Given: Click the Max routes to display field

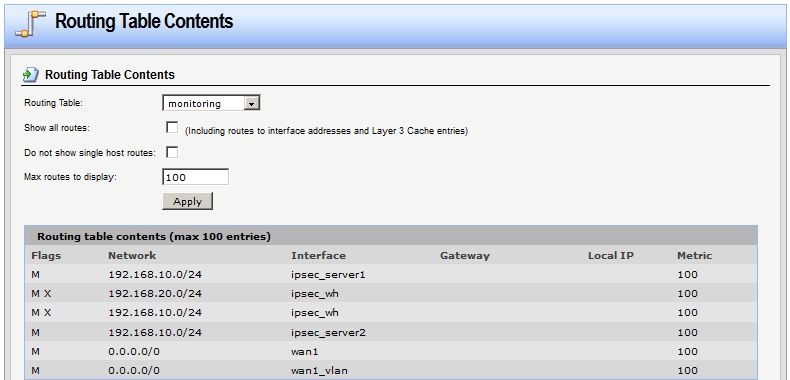Looking at the screenshot, I should point(195,177).
